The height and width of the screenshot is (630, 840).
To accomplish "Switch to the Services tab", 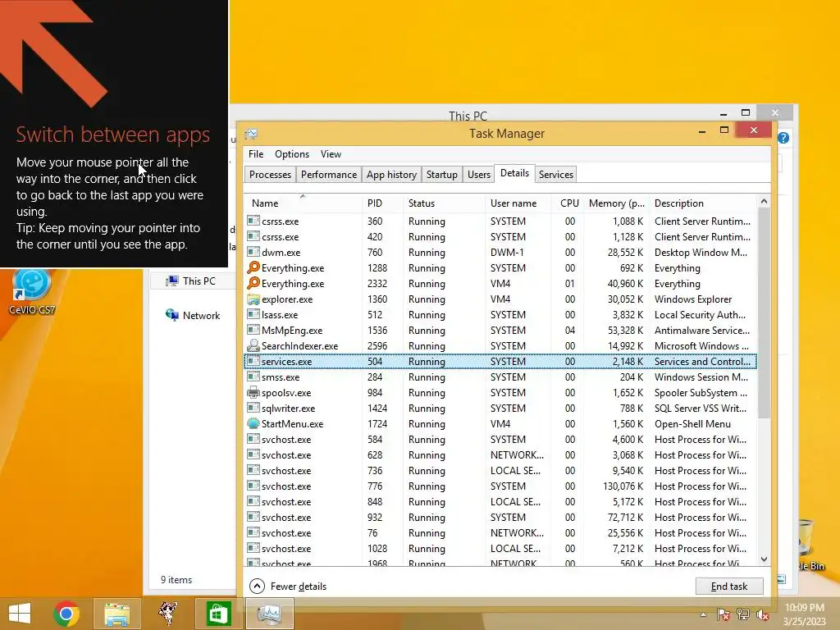I will click(555, 175).
